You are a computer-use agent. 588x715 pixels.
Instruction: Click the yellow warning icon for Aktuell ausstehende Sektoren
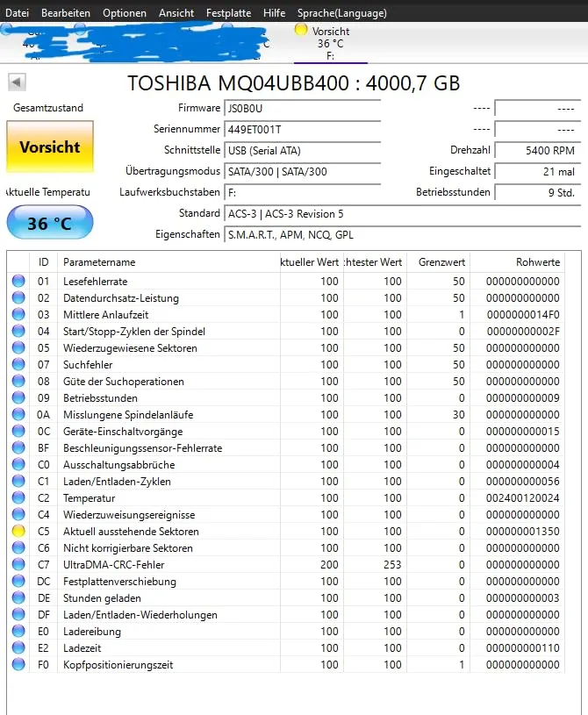18,532
